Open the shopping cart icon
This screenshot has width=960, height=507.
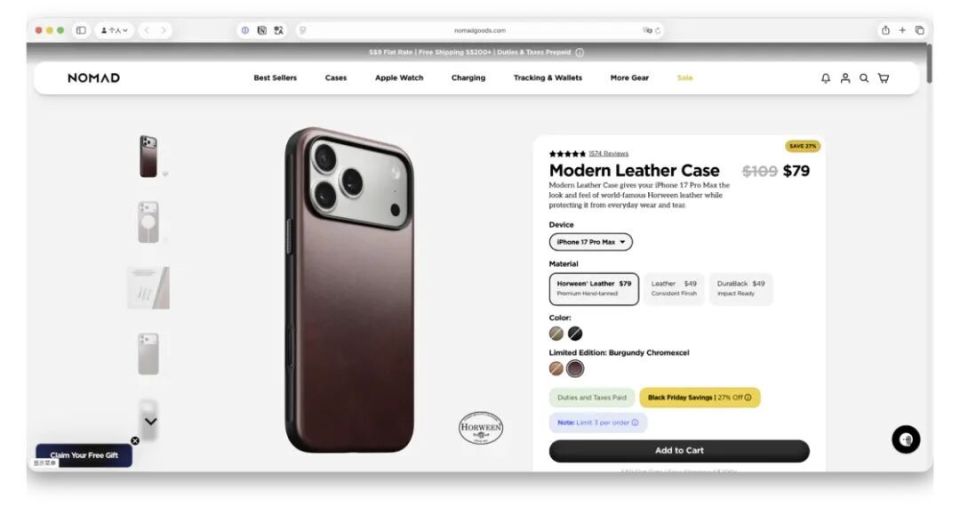(x=883, y=78)
